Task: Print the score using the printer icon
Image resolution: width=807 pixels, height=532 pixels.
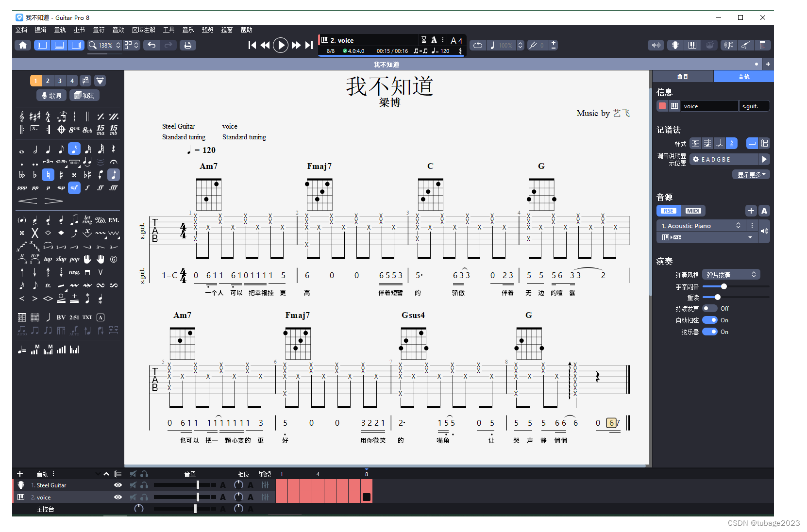Action: 188,45
